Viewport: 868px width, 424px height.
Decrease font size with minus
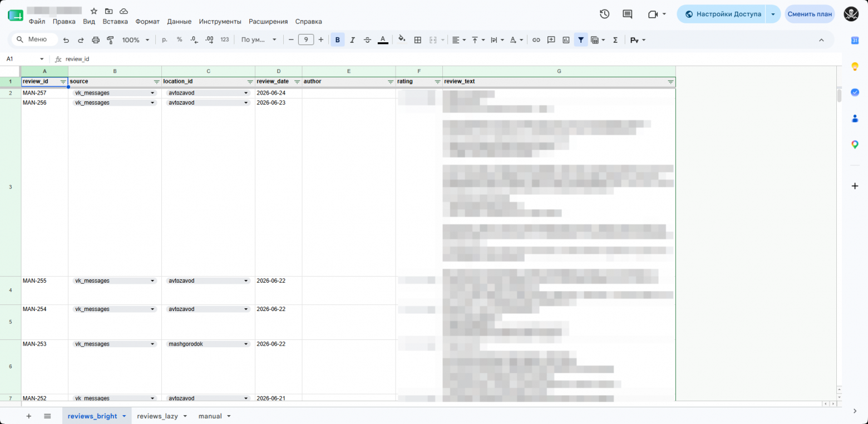click(x=290, y=40)
